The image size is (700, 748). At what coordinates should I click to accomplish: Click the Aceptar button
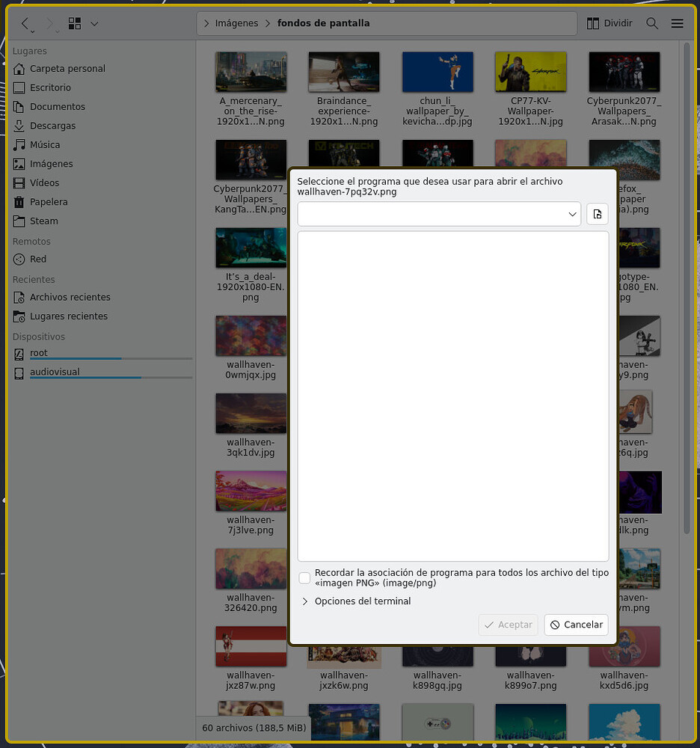coord(508,625)
